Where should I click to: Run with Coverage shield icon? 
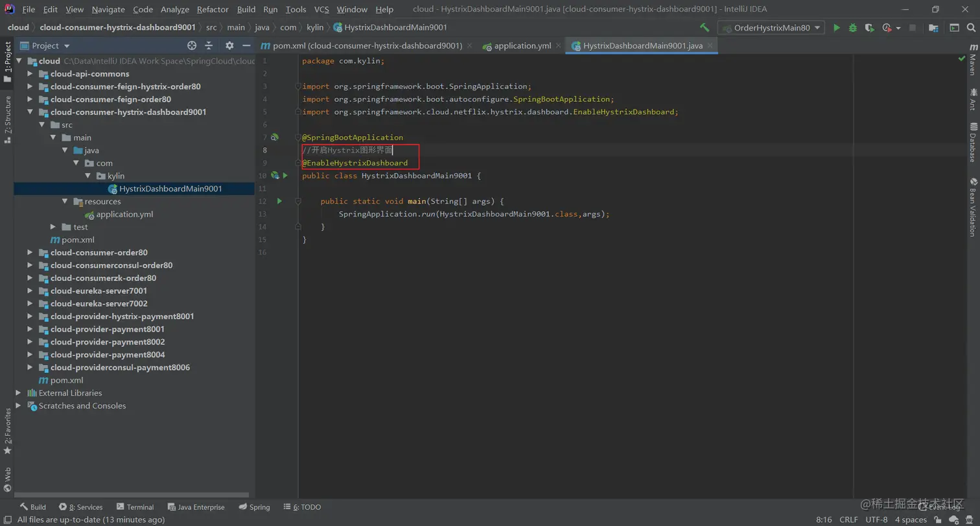[x=869, y=28]
